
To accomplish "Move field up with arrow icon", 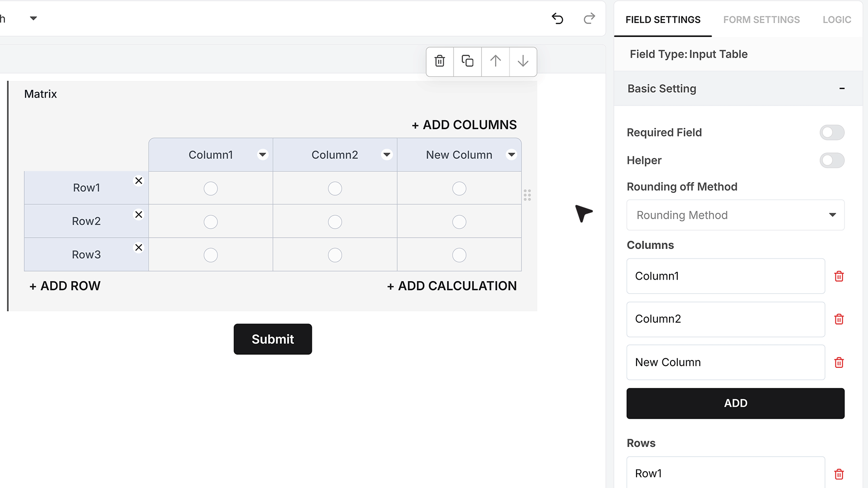I will click(495, 61).
